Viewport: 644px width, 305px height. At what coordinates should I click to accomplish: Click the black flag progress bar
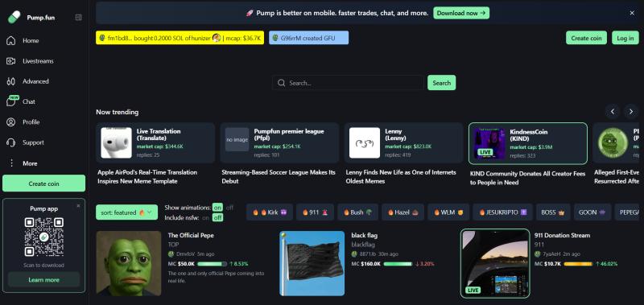coord(398,264)
